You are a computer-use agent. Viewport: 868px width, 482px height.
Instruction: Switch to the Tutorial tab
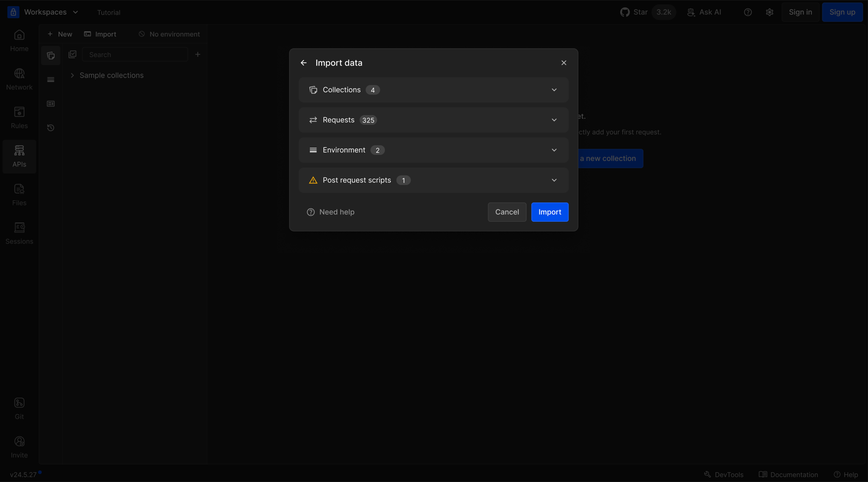[x=108, y=12]
